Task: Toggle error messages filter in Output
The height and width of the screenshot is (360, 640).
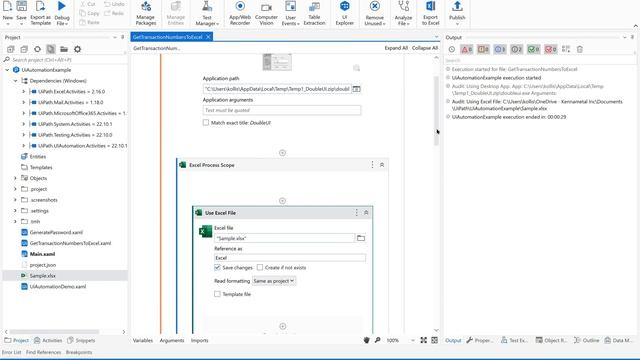Action: [x=467, y=49]
